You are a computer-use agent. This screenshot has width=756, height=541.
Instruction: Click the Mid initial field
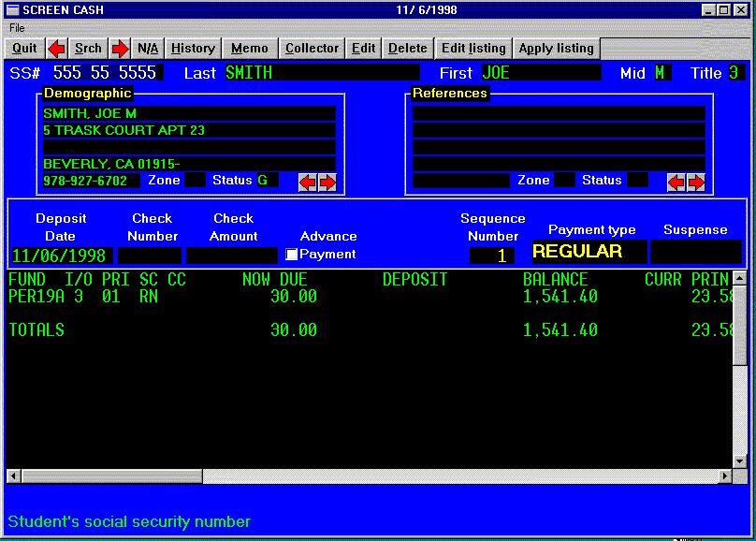[x=662, y=73]
